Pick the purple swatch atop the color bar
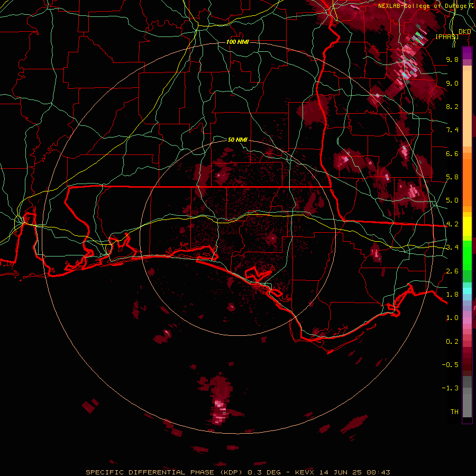This screenshot has width=476, height=476. tap(467, 53)
